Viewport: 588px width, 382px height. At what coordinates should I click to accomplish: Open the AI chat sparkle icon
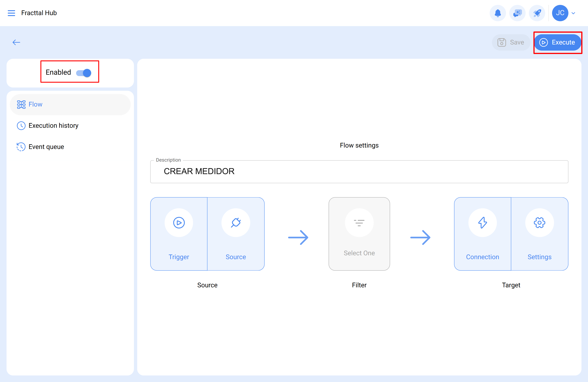pyautogui.click(x=517, y=13)
